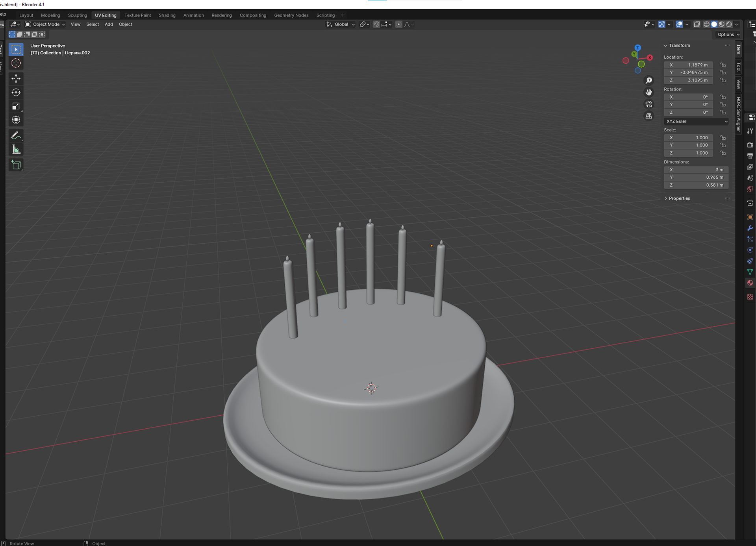Switch perspective/orthographic grid icon
This screenshot has height=546, width=756.
pyautogui.click(x=649, y=116)
